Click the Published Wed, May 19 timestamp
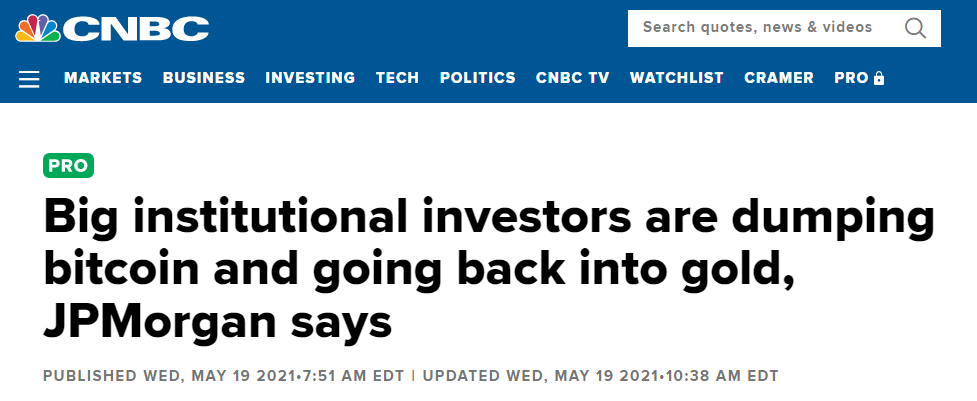Screen dimensions: 977x401 coord(224,376)
